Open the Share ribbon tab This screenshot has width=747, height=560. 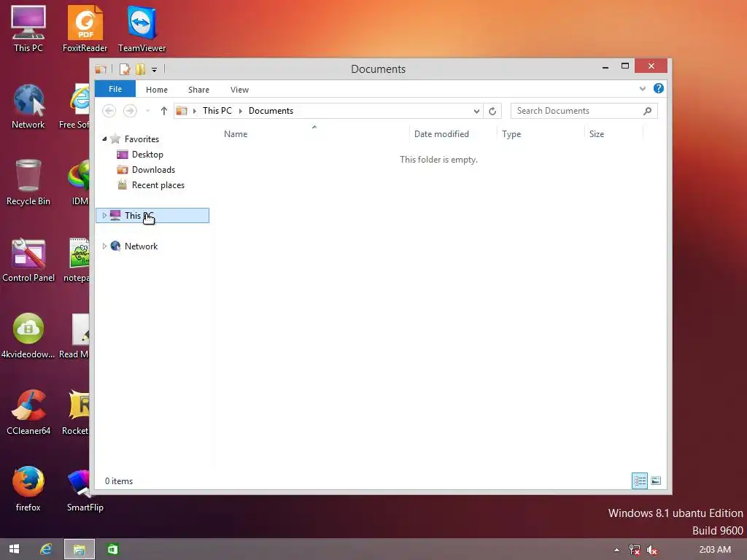click(x=198, y=90)
